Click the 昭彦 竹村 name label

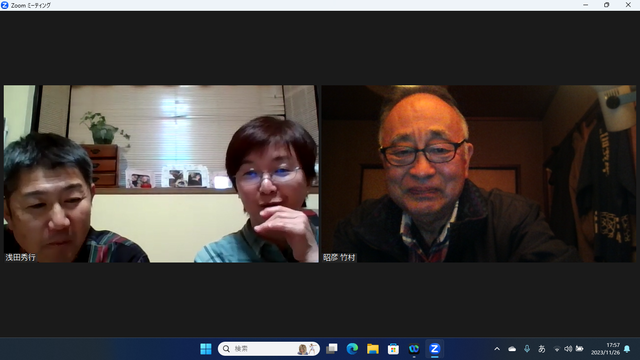tap(339, 258)
